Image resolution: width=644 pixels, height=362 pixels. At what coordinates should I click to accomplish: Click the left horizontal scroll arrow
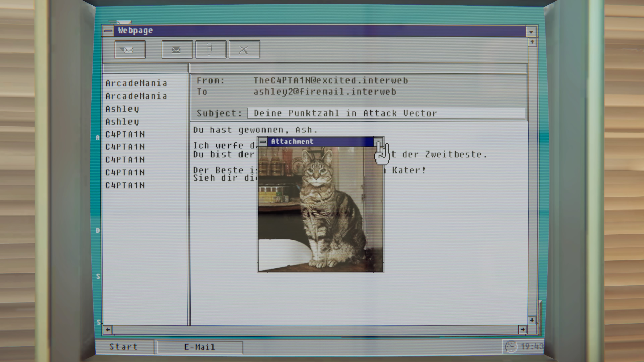[x=108, y=329]
